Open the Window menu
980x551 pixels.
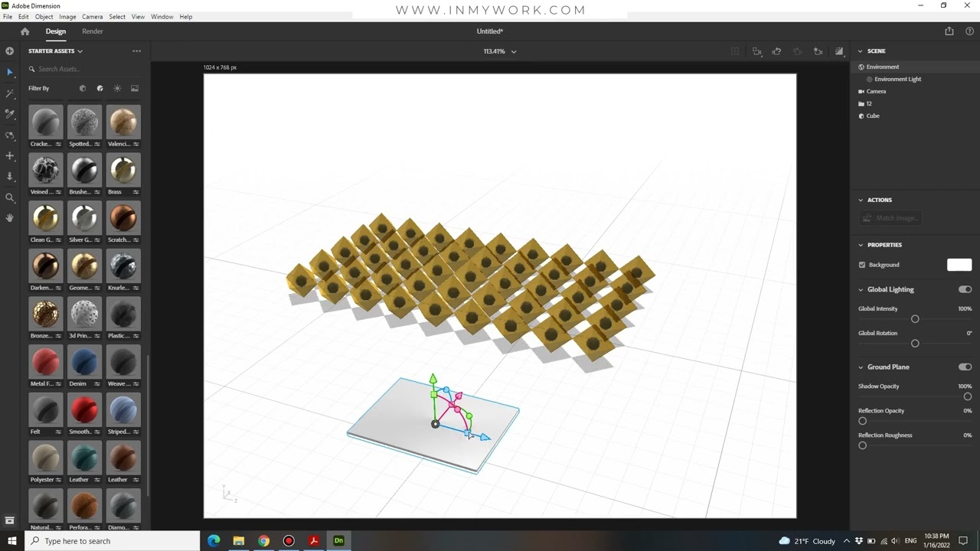click(162, 17)
